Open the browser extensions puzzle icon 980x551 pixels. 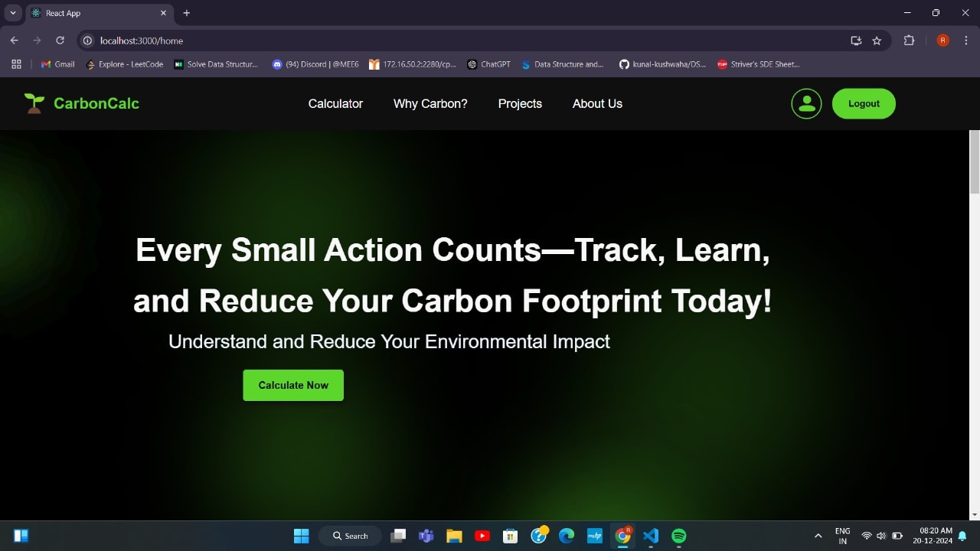909,41
